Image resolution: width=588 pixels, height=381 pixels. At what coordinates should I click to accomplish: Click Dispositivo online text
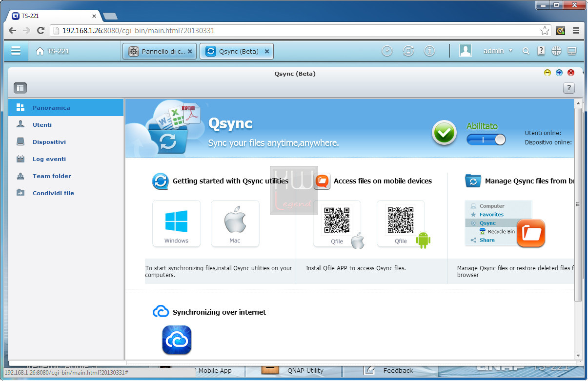click(548, 142)
